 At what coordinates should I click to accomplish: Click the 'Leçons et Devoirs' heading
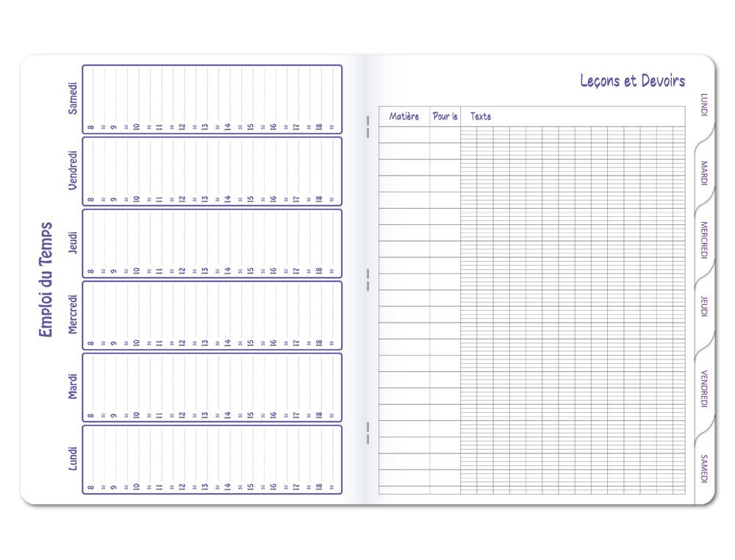[x=632, y=81]
